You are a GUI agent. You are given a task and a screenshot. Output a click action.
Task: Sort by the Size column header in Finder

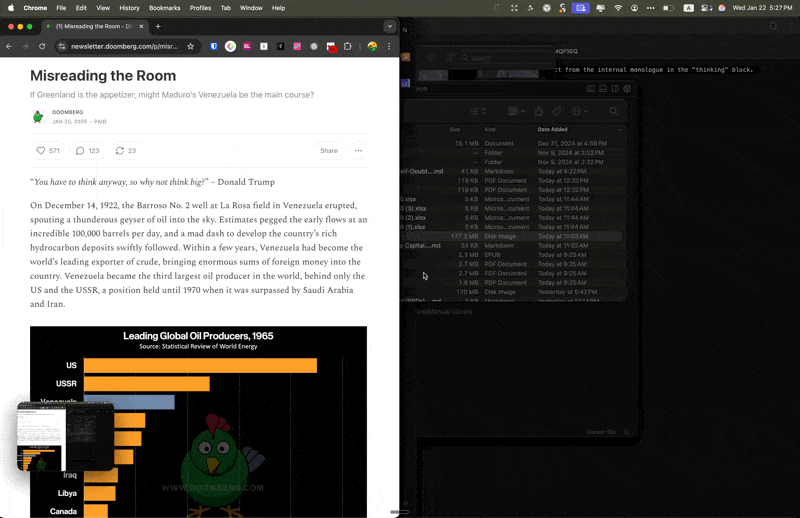pos(455,129)
